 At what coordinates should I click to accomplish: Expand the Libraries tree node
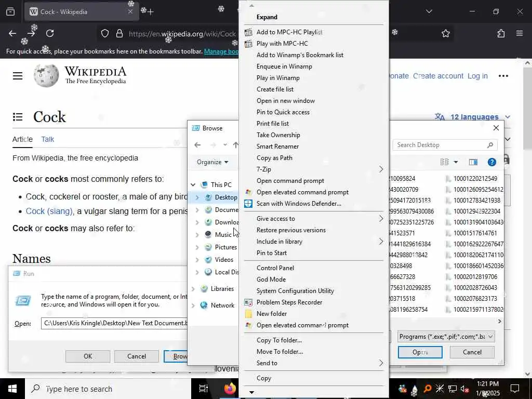point(193,289)
